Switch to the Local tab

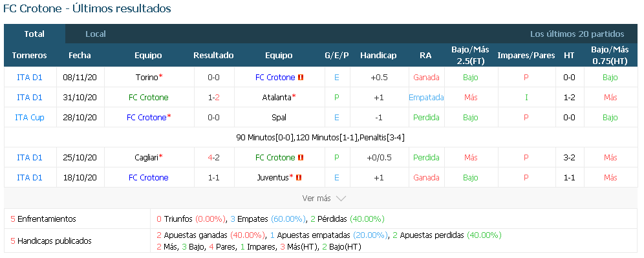pos(96,34)
